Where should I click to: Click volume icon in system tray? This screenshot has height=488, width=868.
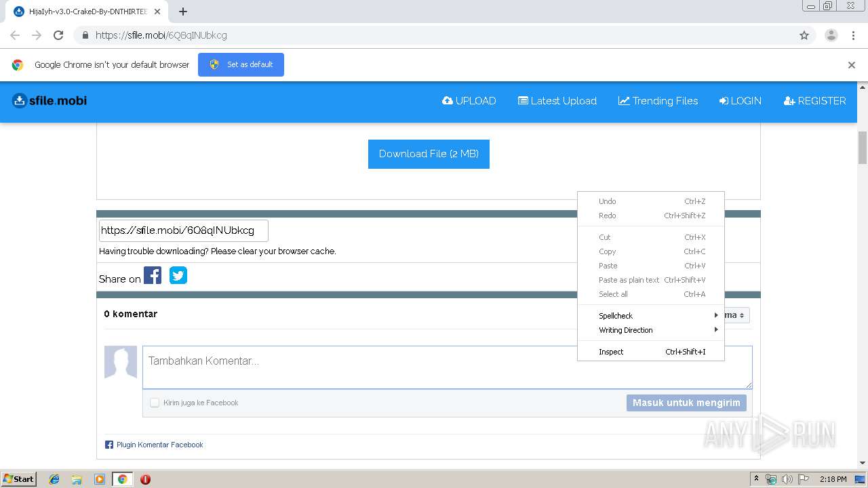(x=787, y=479)
